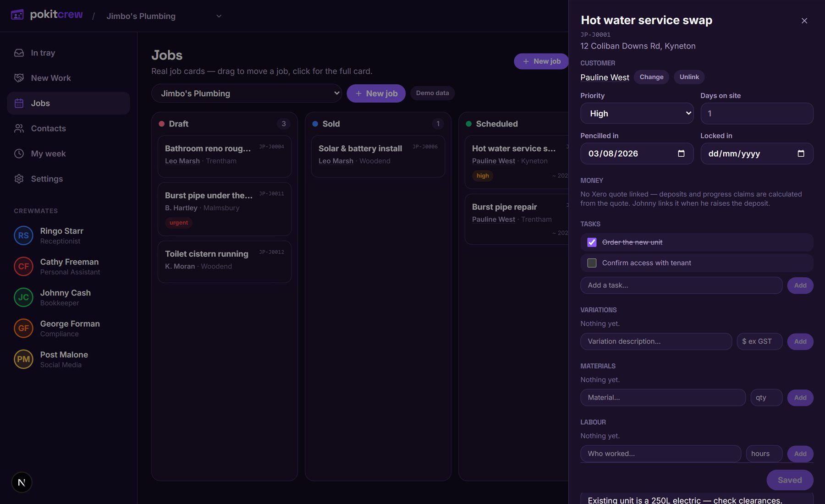Click the My week clock icon
The width and height of the screenshot is (825, 504).
(x=19, y=153)
